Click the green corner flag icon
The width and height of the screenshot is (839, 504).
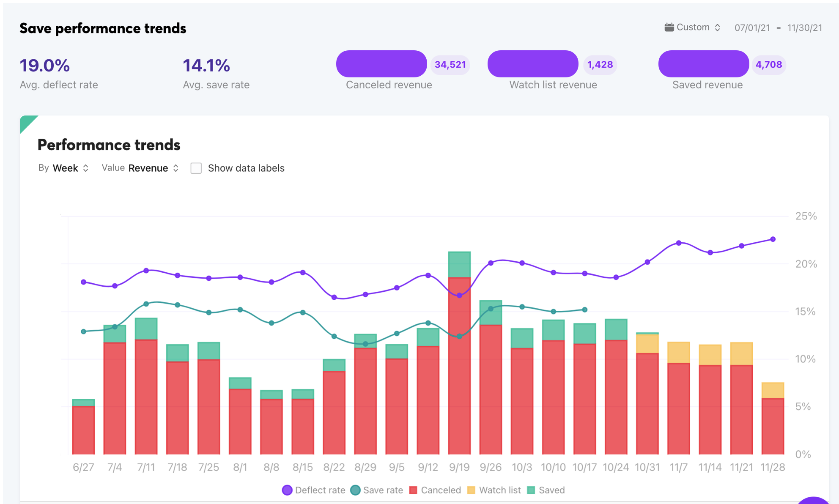pos(26,122)
